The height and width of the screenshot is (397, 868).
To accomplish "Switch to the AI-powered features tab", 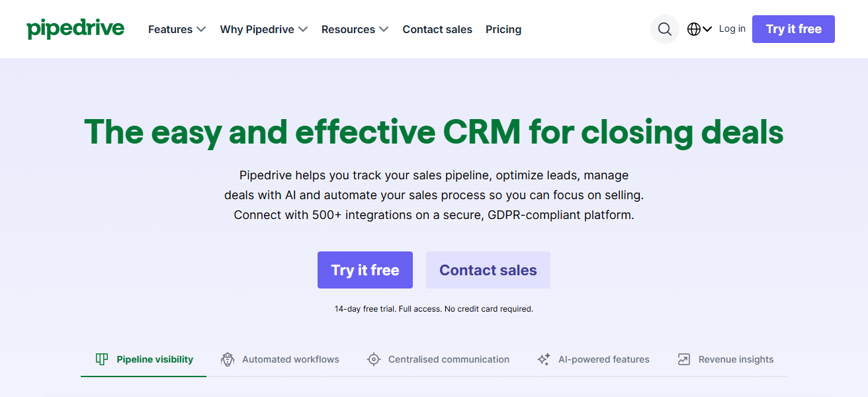I will click(593, 359).
